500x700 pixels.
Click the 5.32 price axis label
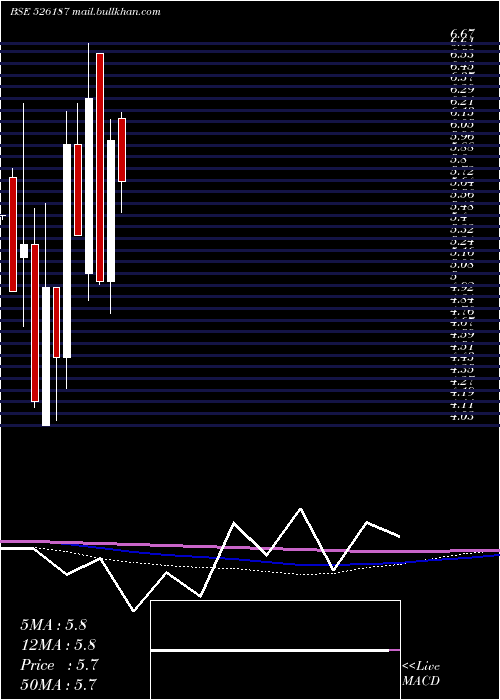(x=462, y=230)
